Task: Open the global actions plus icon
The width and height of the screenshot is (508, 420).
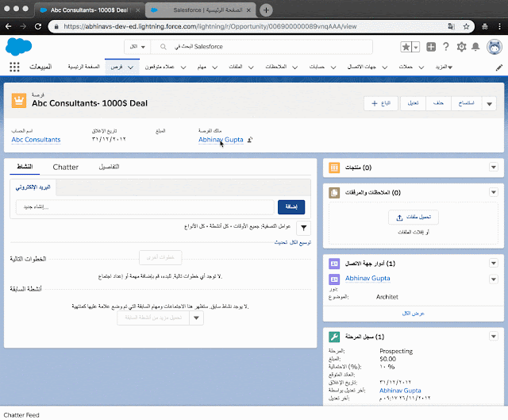Action: pyautogui.click(x=431, y=47)
